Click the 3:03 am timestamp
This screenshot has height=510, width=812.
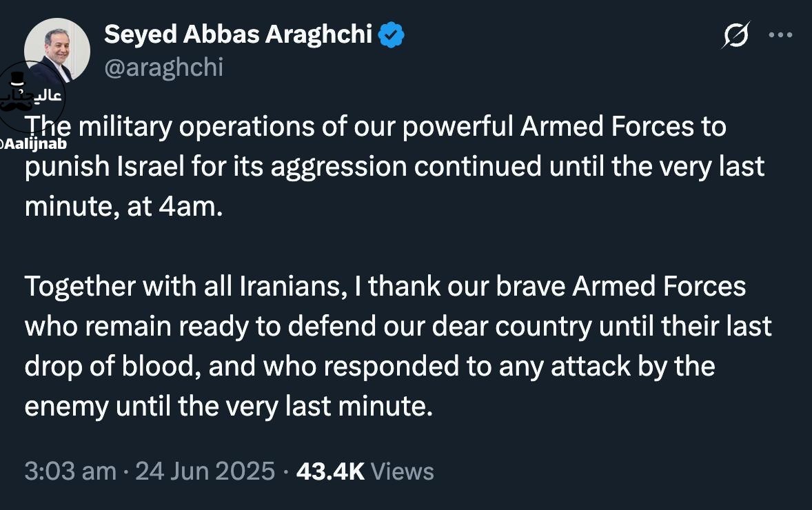tap(70, 471)
